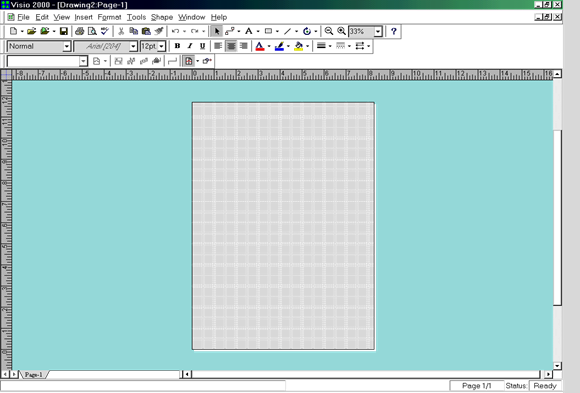Click the Zoom Out magnifier

(328, 31)
